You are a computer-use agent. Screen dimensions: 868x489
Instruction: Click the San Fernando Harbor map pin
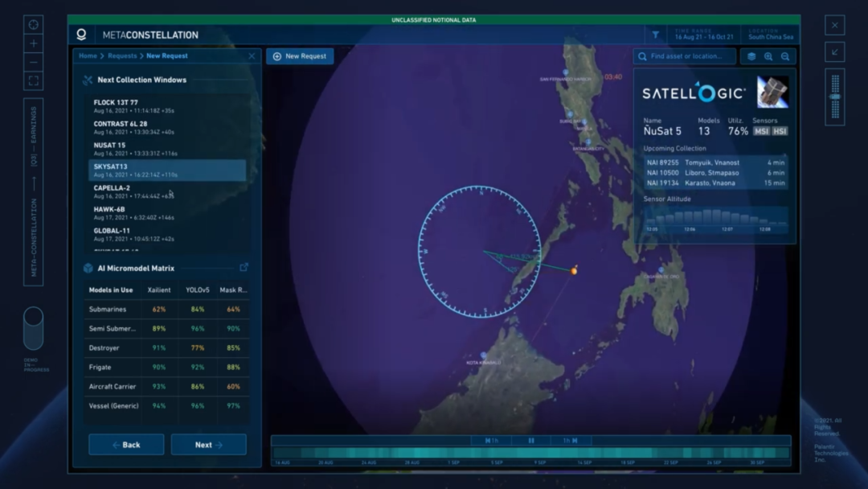pos(565,72)
